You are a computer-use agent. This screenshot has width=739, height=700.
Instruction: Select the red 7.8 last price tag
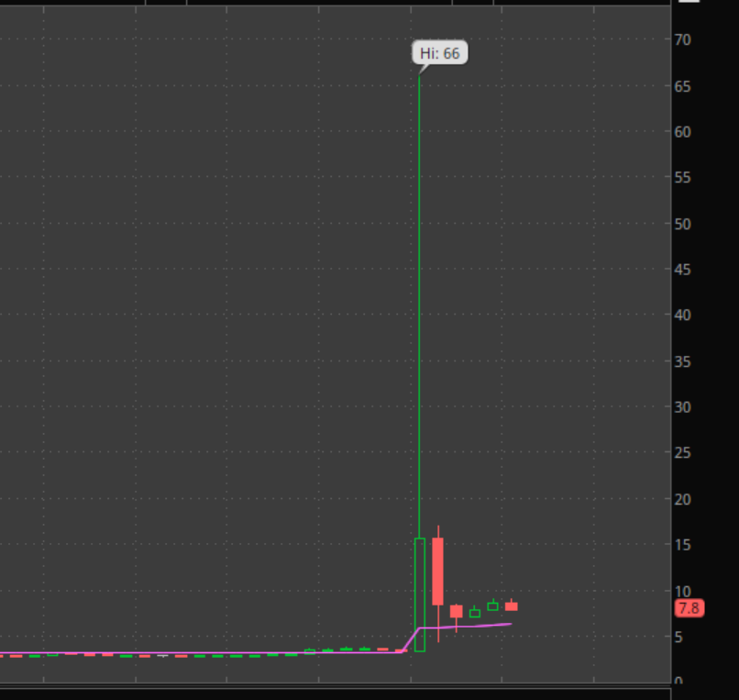pyautogui.click(x=689, y=608)
